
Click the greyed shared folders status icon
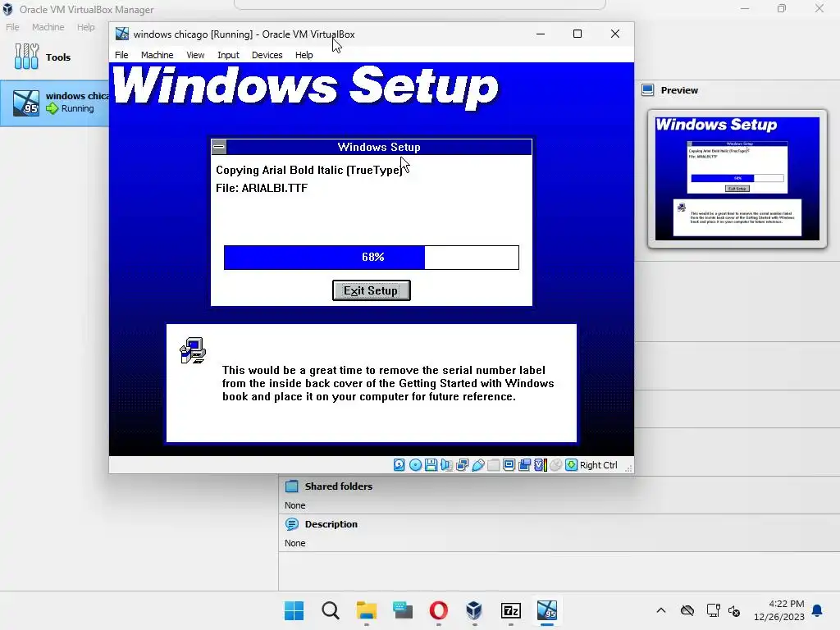493,465
